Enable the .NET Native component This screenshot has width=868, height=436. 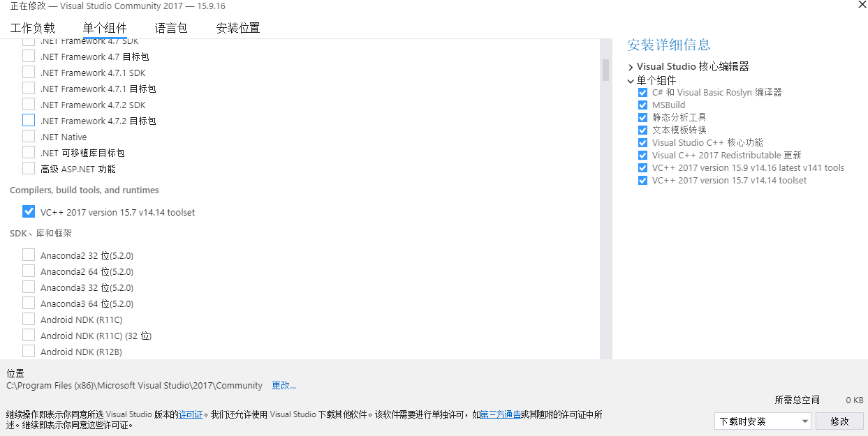coord(29,137)
